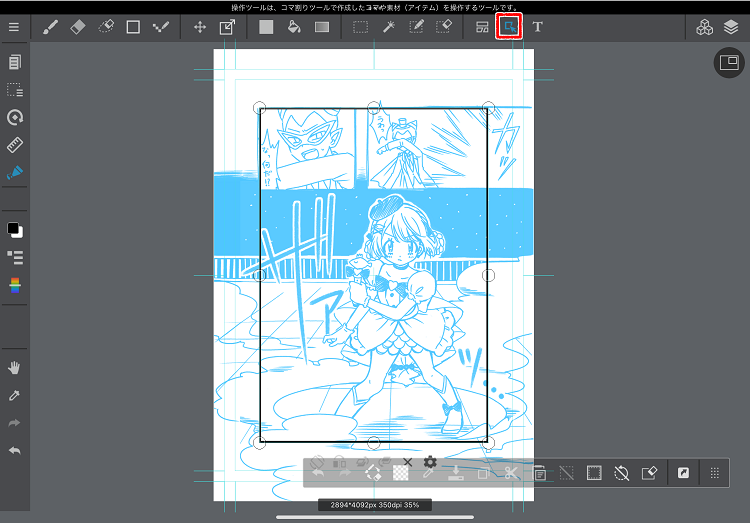
Task: Select the Eraser tool
Action: pyautogui.click(x=78, y=27)
